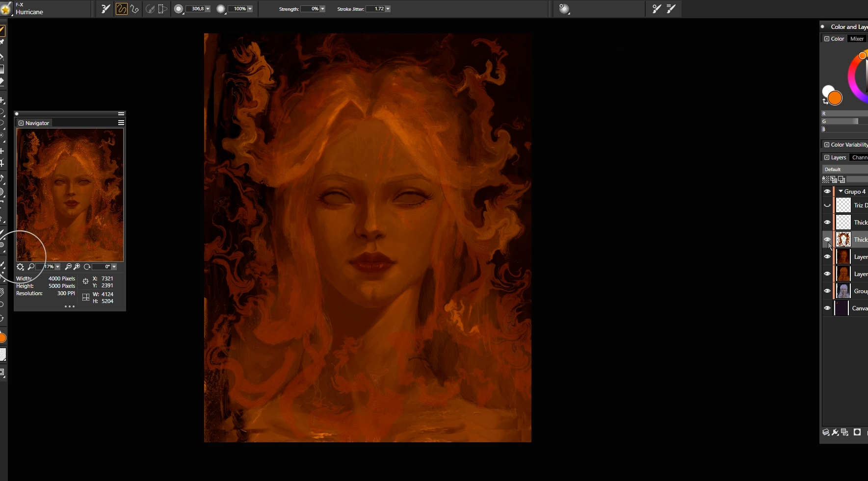Click the second brush panel icon at right

pyautogui.click(x=671, y=9)
